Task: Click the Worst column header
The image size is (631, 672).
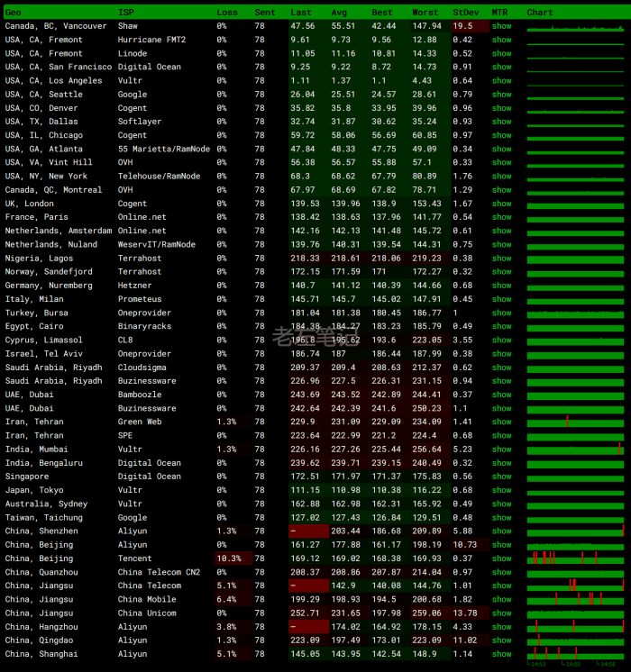Action: (x=425, y=13)
